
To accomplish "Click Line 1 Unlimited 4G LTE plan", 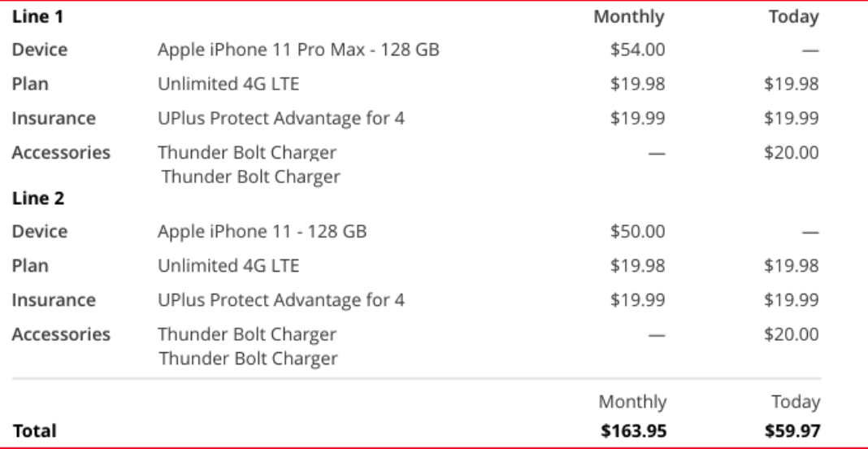I will (x=228, y=85).
